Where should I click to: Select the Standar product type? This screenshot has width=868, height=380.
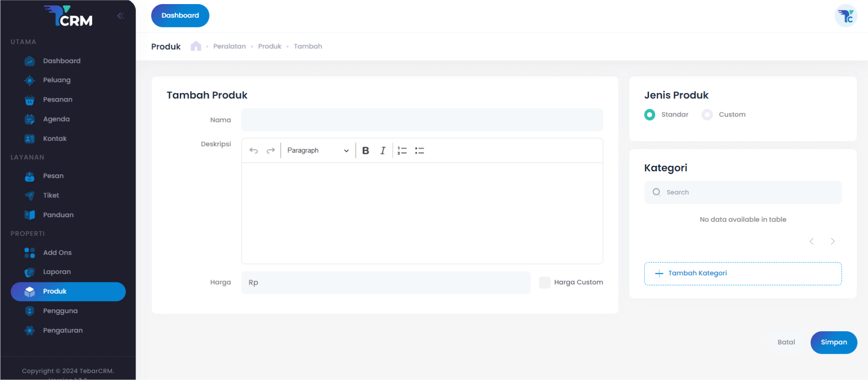[x=650, y=115]
